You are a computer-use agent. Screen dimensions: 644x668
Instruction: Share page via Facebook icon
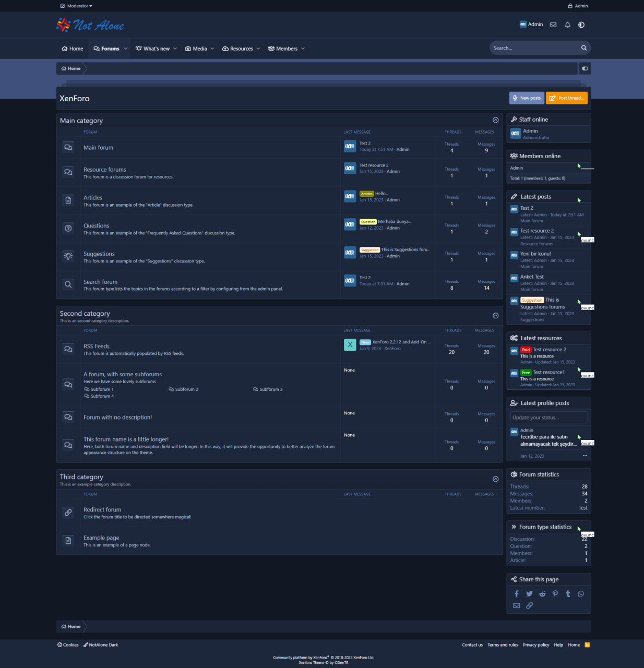517,594
